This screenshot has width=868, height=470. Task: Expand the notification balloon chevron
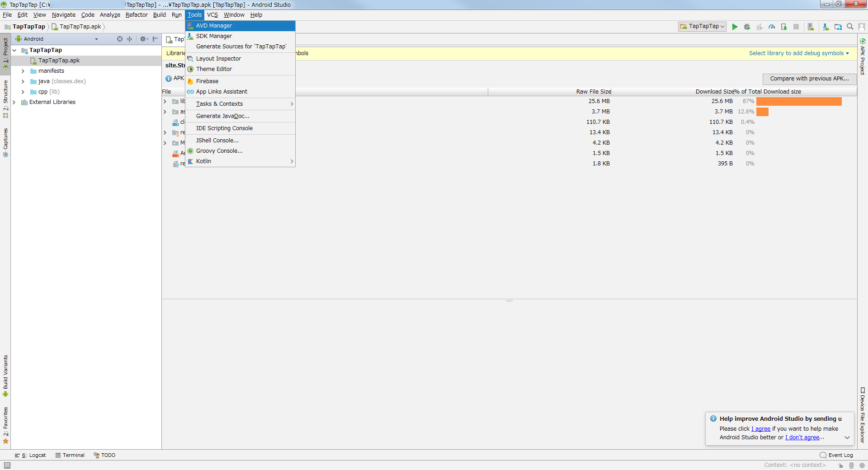click(847, 437)
